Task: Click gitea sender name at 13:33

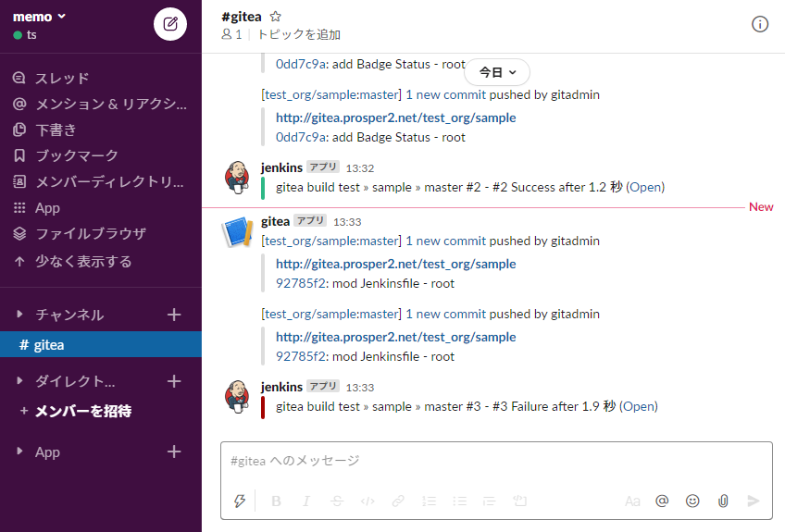Action: pos(275,221)
